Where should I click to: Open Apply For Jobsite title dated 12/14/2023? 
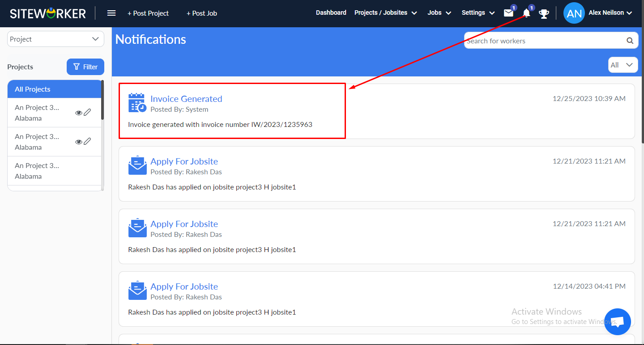click(x=184, y=286)
